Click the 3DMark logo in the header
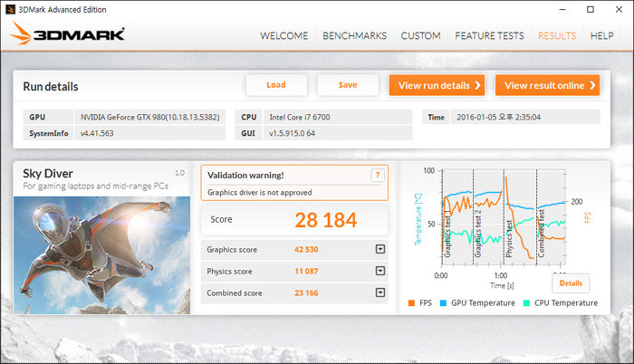The height and width of the screenshot is (364, 634). click(69, 35)
